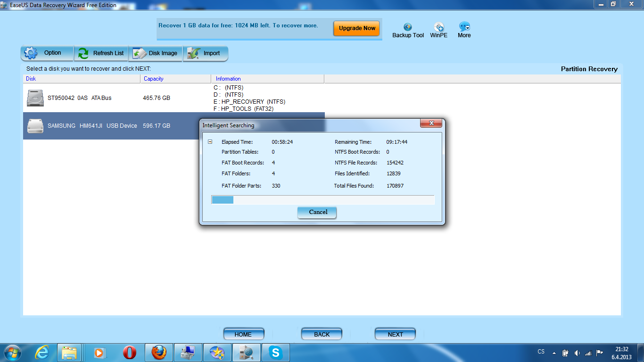Click the Files Identified value 12839
Viewport: 644px width, 362px height.
pyautogui.click(x=393, y=173)
